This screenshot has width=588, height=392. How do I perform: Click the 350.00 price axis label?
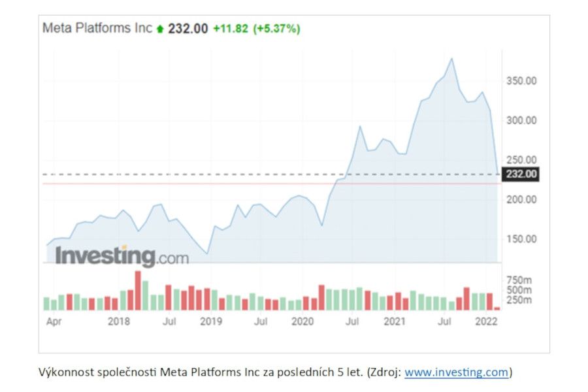coord(521,81)
